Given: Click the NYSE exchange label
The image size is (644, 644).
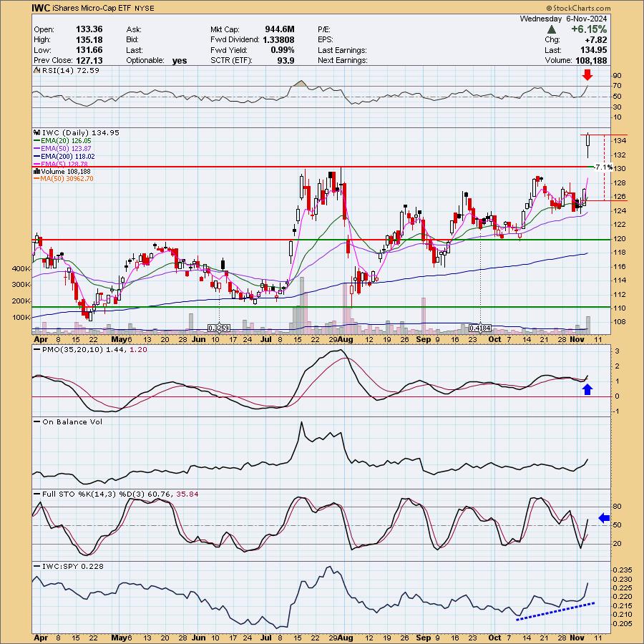Looking at the screenshot, I should coord(144,8).
